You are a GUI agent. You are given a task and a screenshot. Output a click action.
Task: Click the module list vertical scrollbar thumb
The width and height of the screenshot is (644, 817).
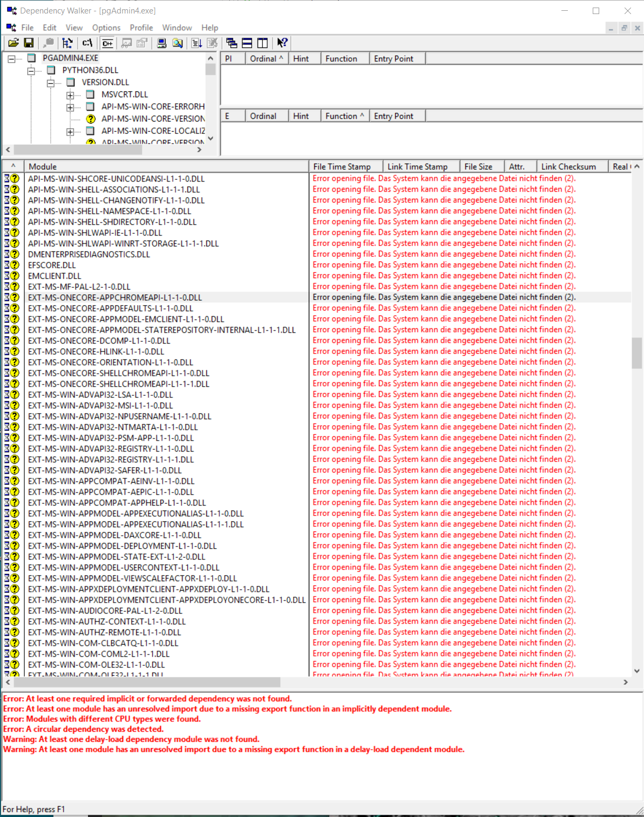637,353
